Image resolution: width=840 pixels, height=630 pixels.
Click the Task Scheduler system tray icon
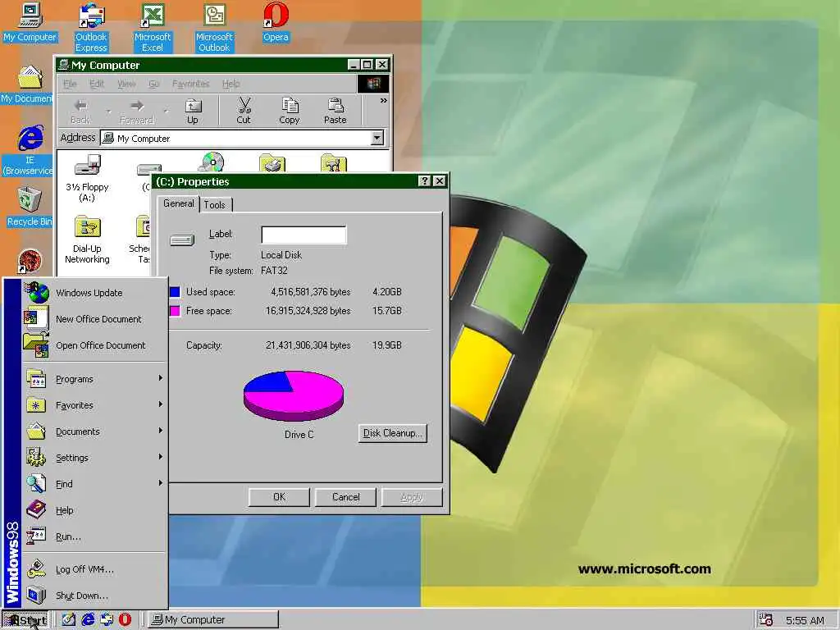tap(766, 620)
